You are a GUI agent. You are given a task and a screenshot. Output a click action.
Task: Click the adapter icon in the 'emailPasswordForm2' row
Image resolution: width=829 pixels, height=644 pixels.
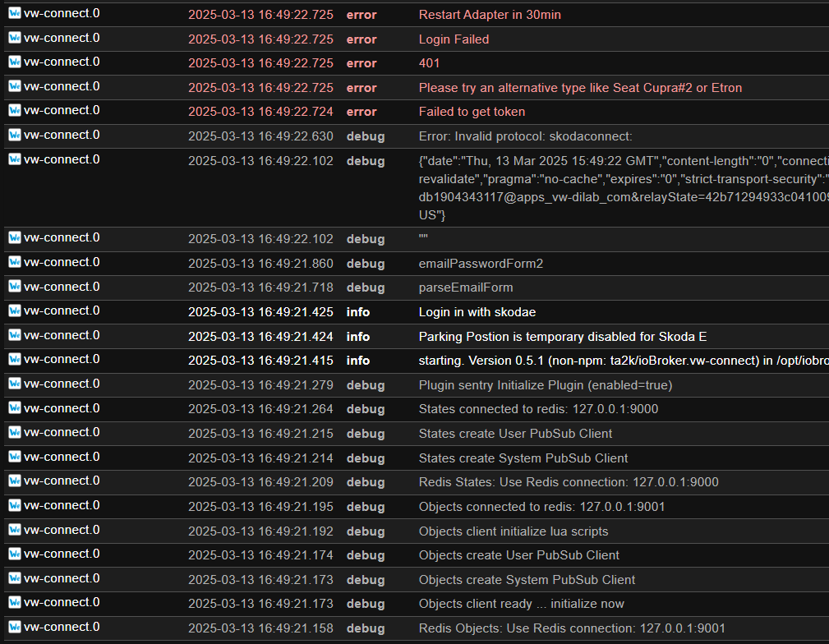15,263
